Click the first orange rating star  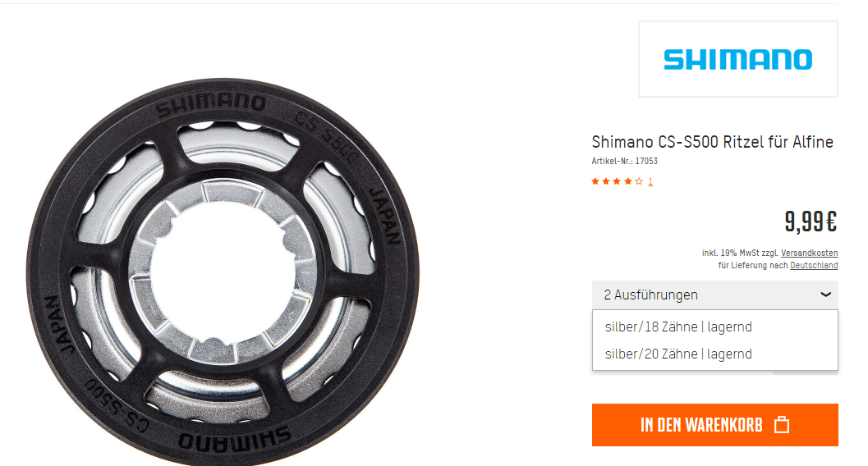coord(595,181)
